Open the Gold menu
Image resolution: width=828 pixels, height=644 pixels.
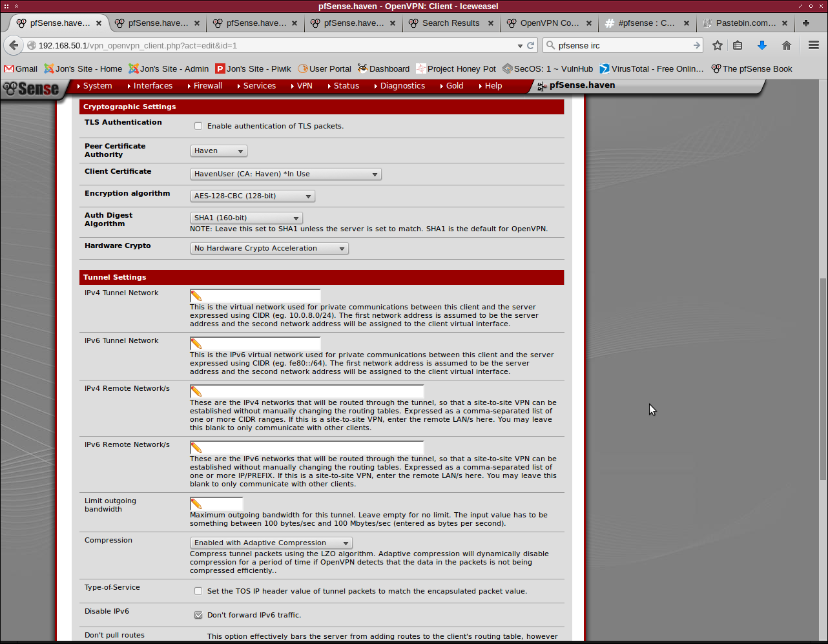click(451, 86)
